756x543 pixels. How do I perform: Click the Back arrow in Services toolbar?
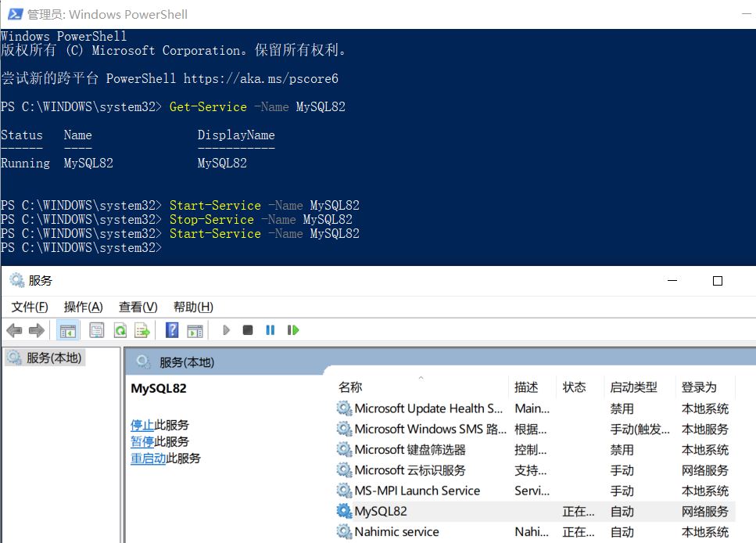[x=15, y=331]
